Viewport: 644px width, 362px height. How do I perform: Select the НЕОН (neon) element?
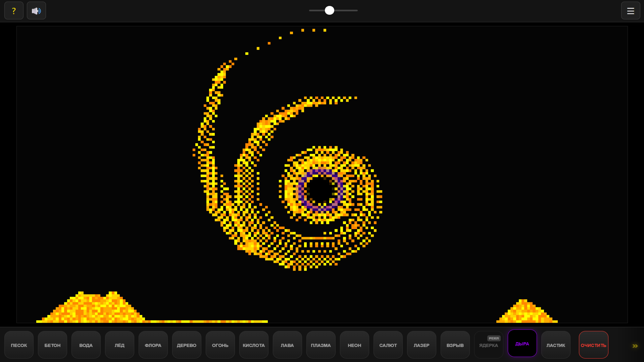coord(354,345)
